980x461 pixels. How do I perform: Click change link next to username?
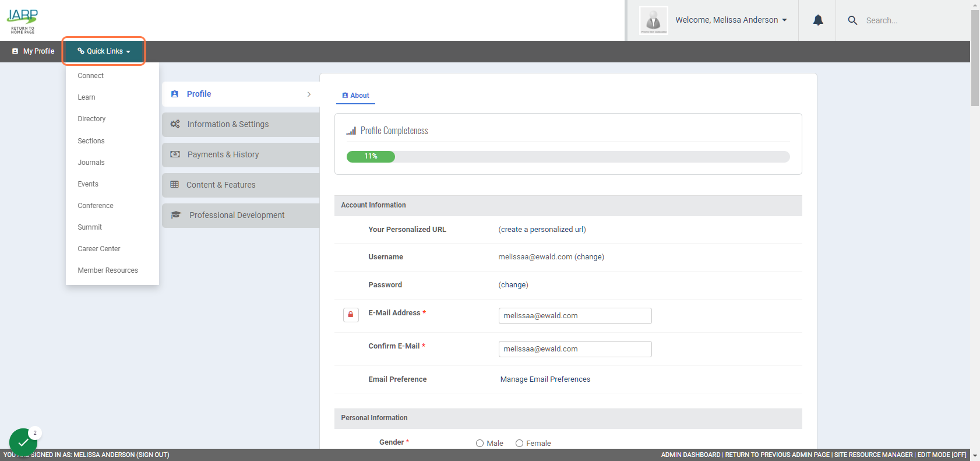590,257
